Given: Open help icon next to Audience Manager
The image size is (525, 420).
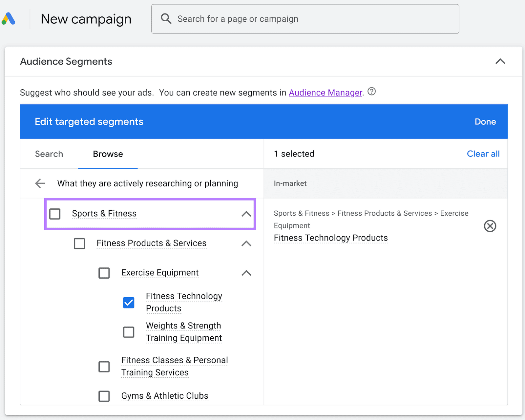Looking at the screenshot, I should [x=371, y=92].
